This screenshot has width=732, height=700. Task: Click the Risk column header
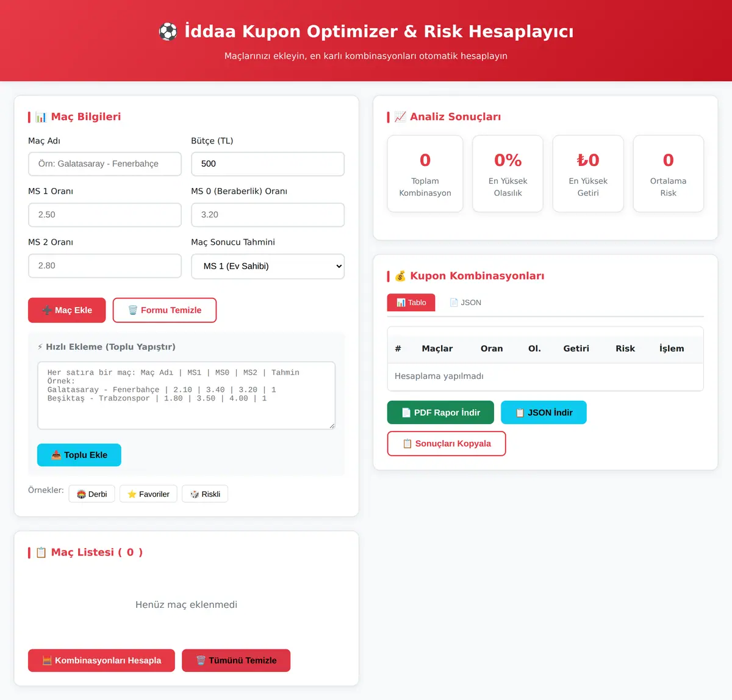pos(625,348)
